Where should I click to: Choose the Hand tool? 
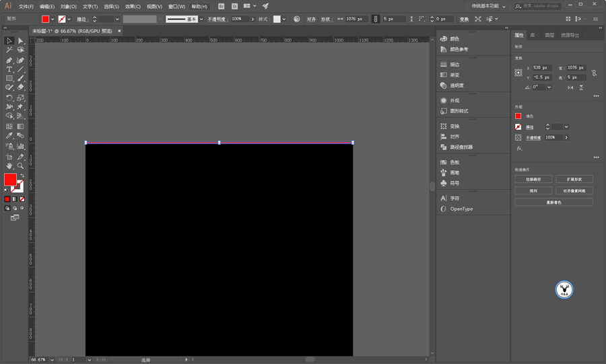[9, 166]
